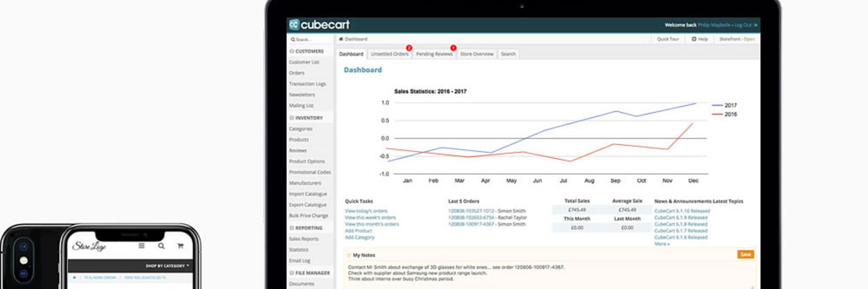Open Export Catalogue in sidebar
The height and width of the screenshot is (289, 868).
coord(308,205)
